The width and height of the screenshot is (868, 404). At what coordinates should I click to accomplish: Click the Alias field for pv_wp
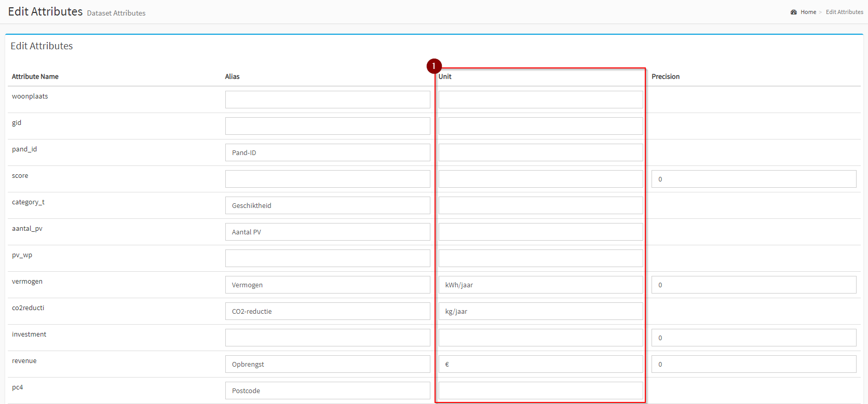coord(328,258)
